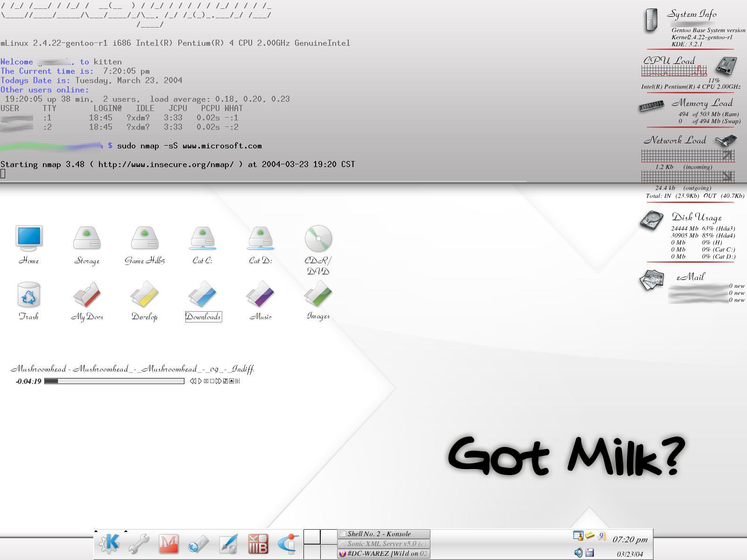The image size is (747, 560).
Task: Click the volume speaker tray icon
Action: coord(578,553)
